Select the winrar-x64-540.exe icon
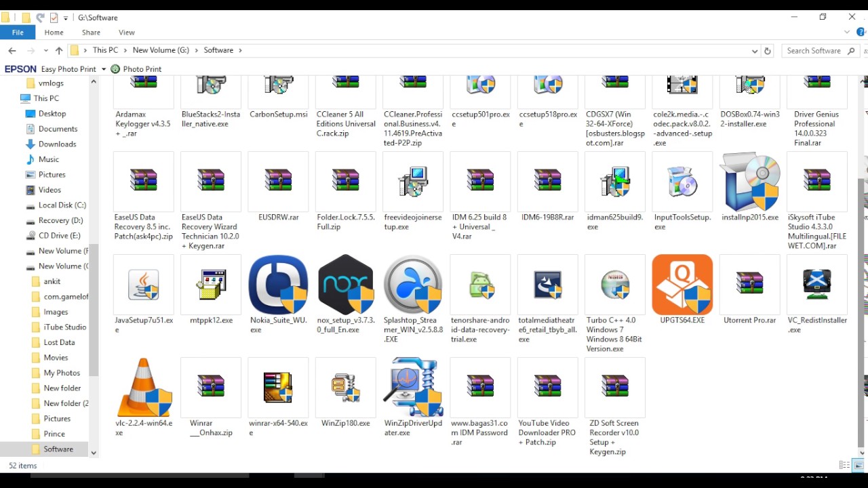The image size is (868, 488). pyautogui.click(x=278, y=388)
